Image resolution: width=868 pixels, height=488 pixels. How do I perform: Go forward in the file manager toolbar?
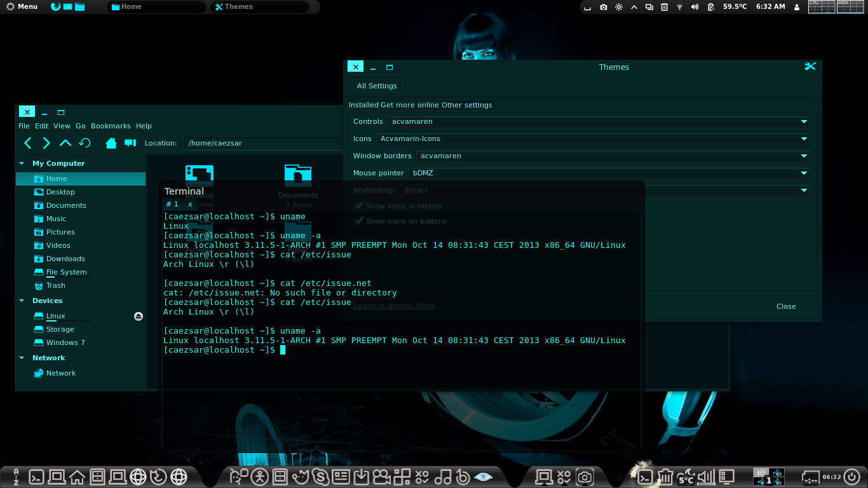46,143
